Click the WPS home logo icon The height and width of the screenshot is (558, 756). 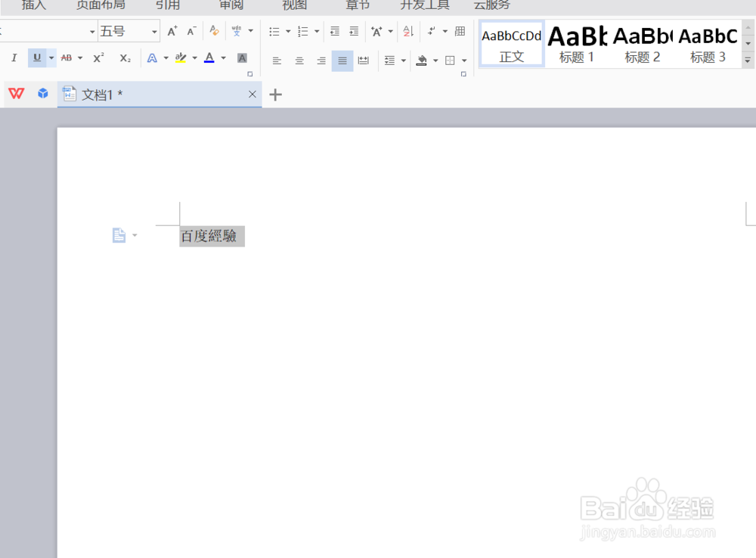pyautogui.click(x=17, y=94)
